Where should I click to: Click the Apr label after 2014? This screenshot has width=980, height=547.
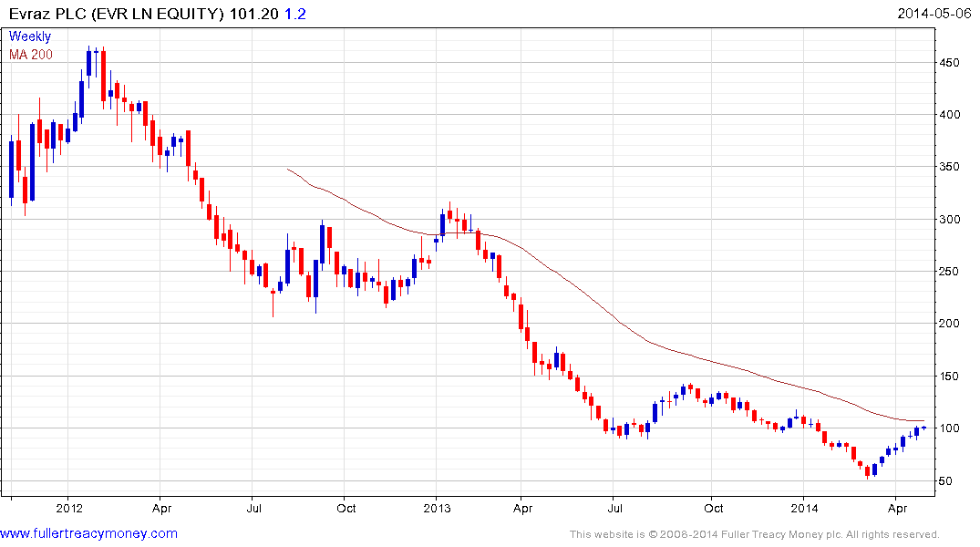pos(897,509)
